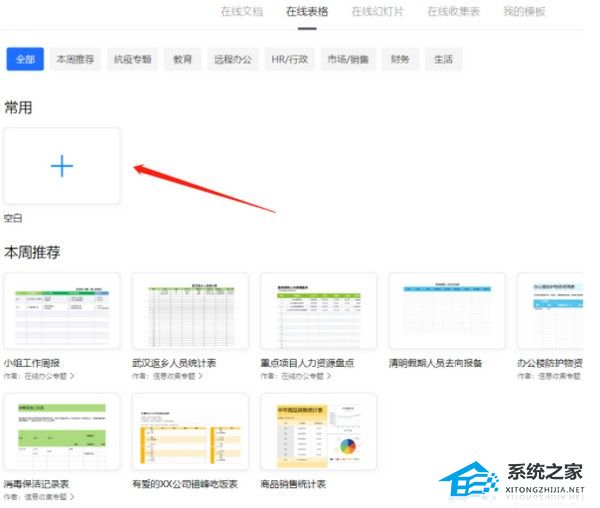This screenshot has width=600, height=508.
Task: Filter templates by 本周推荐
Action: click(x=75, y=59)
